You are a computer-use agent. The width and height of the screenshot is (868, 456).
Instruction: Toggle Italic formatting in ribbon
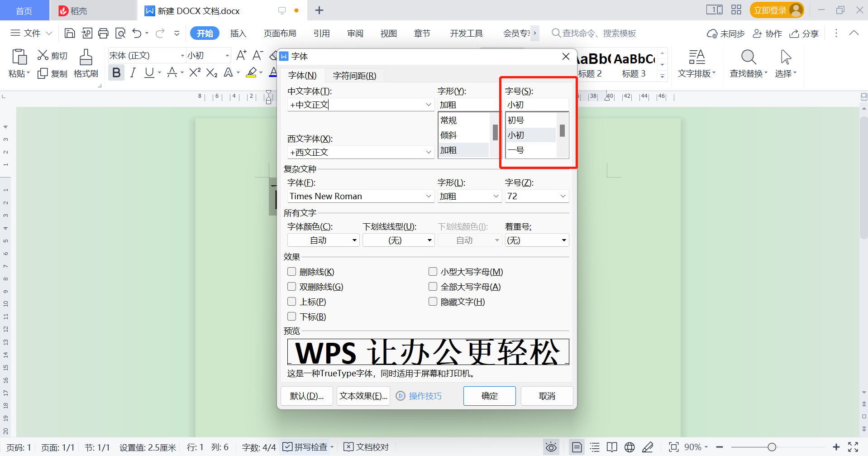[x=133, y=72]
